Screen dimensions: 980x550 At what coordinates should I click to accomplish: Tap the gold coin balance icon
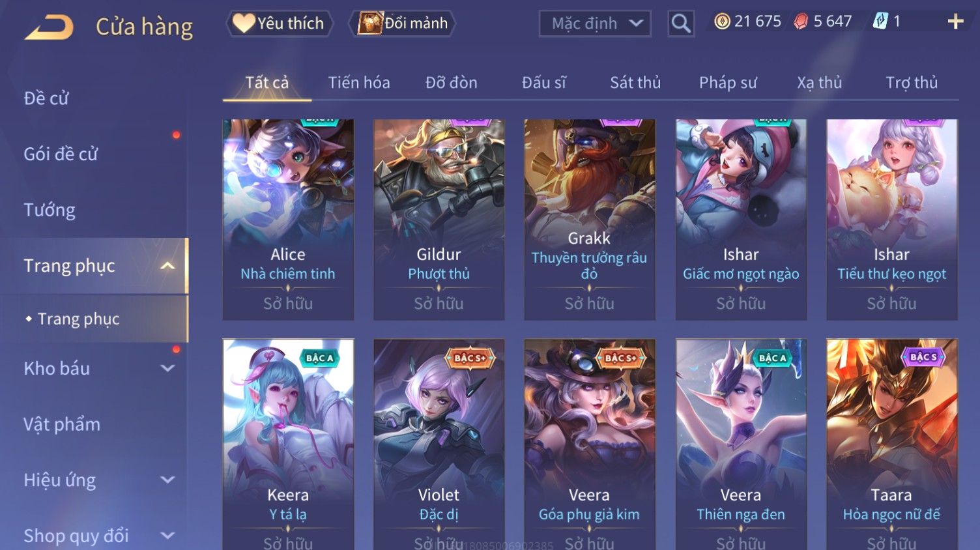(x=722, y=22)
